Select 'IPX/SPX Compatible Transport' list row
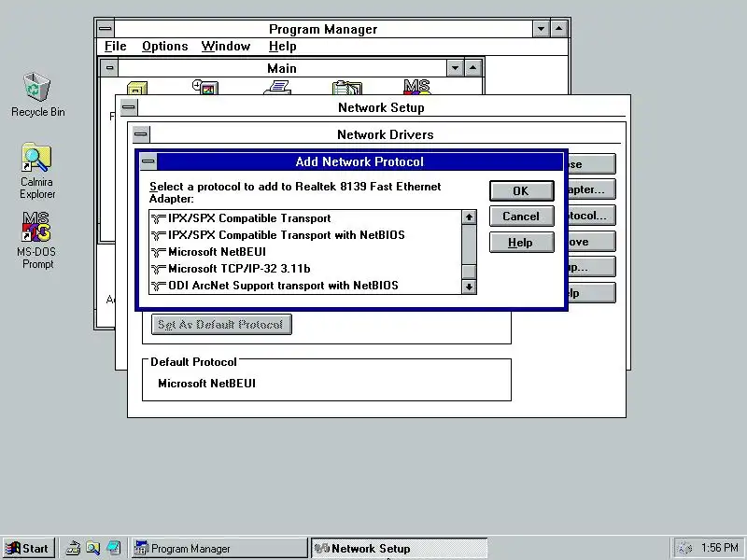 (305, 218)
